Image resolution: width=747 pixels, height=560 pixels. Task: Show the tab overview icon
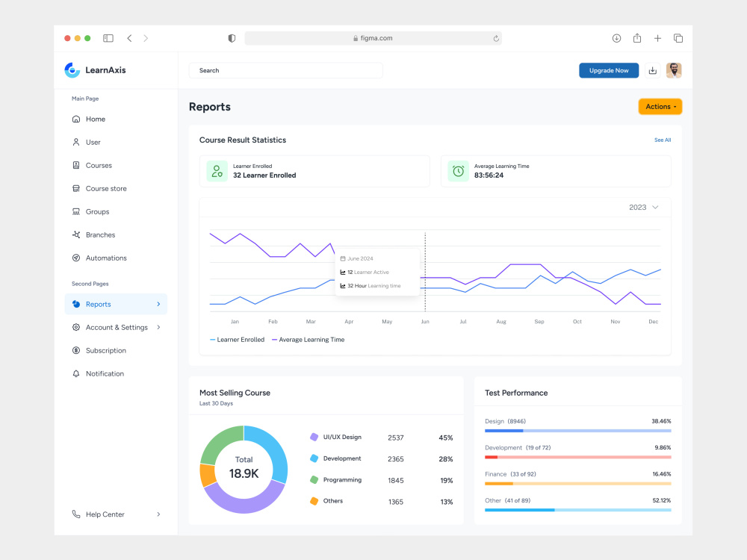point(678,38)
